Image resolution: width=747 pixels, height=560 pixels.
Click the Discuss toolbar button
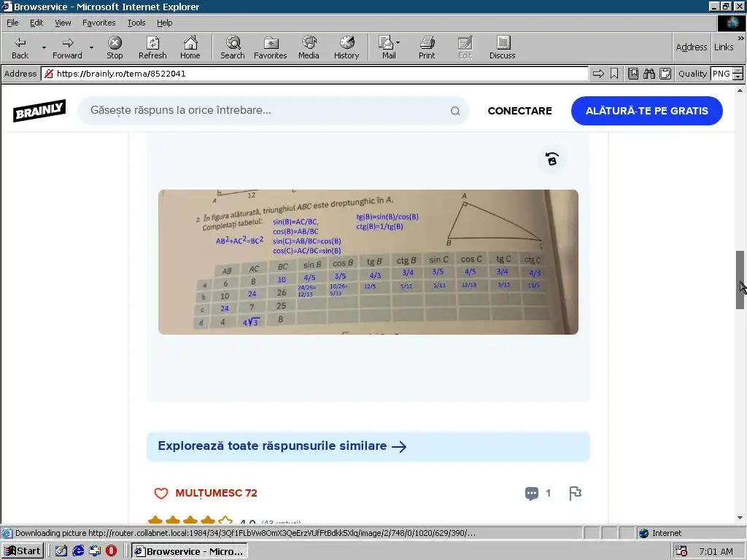point(502,47)
